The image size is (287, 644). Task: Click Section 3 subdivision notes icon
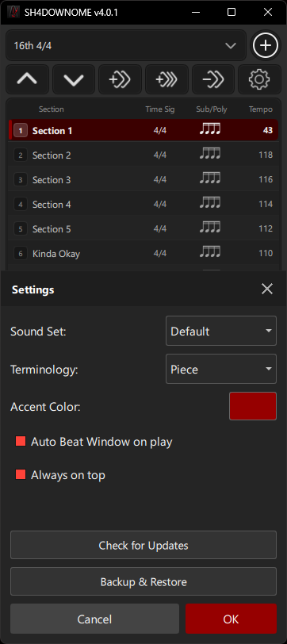tap(210, 178)
